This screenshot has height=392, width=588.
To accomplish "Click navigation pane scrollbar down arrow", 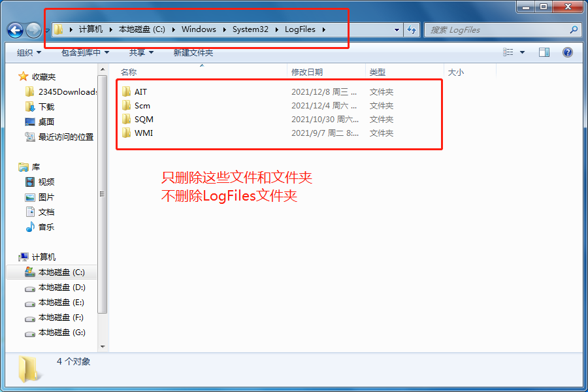I will pyautogui.click(x=103, y=347).
